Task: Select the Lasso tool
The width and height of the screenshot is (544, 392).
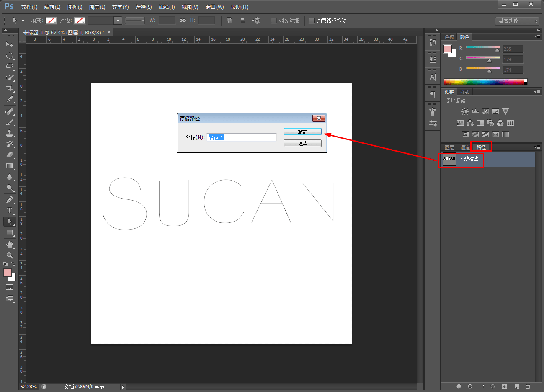Action: click(x=10, y=67)
